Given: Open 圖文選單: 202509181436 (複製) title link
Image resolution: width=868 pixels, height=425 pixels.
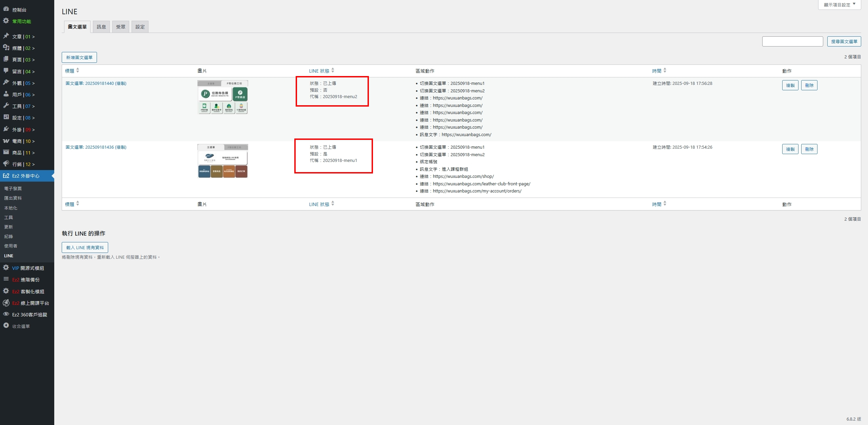Looking at the screenshot, I should coord(96,147).
